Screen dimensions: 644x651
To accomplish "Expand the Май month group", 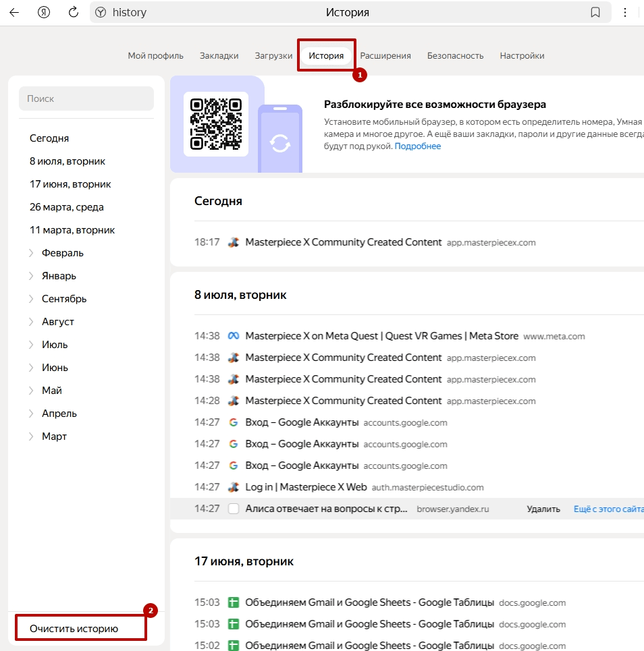I will point(31,391).
